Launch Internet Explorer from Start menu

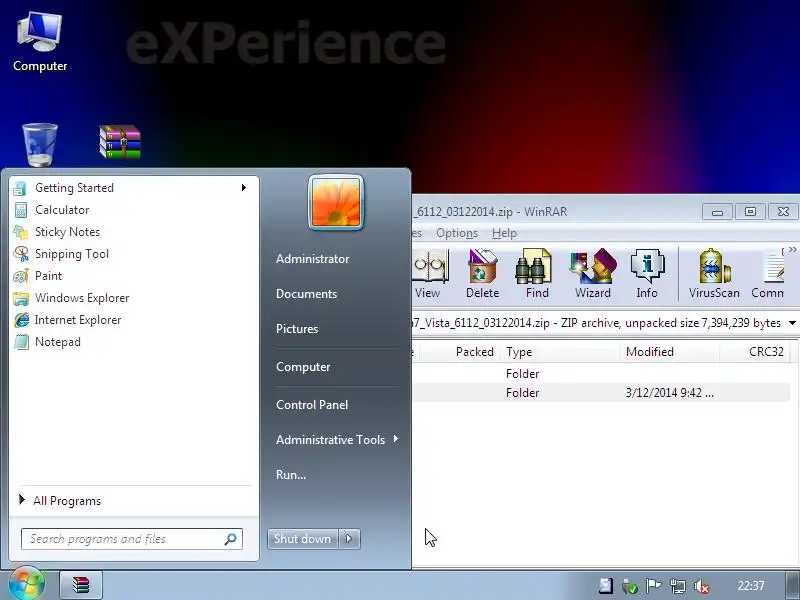coord(78,320)
